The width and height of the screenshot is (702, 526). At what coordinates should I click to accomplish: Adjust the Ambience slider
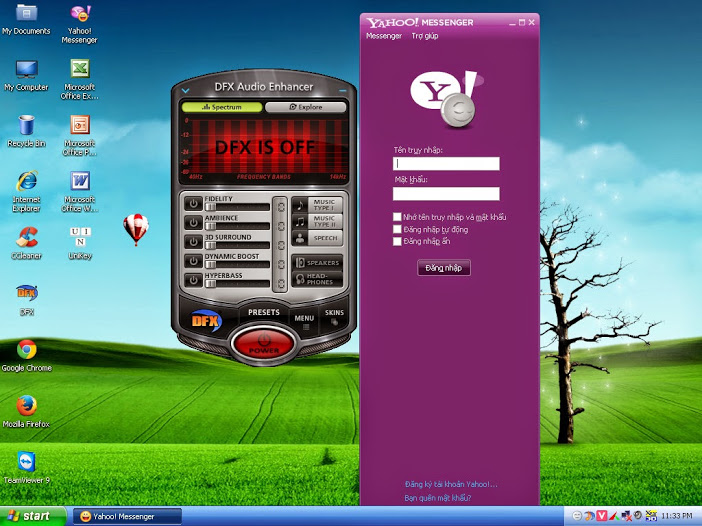[x=237, y=227]
